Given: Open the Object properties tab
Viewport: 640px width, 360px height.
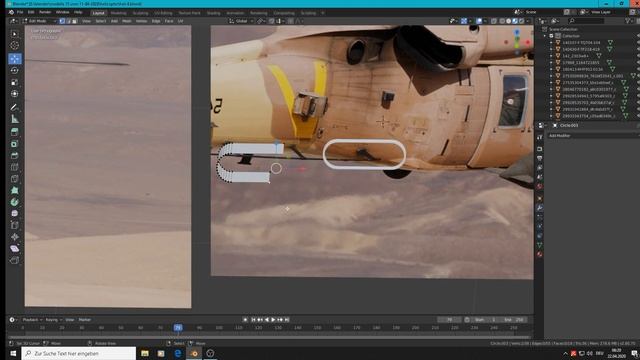Looking at the screenshot, I should 540,198.
